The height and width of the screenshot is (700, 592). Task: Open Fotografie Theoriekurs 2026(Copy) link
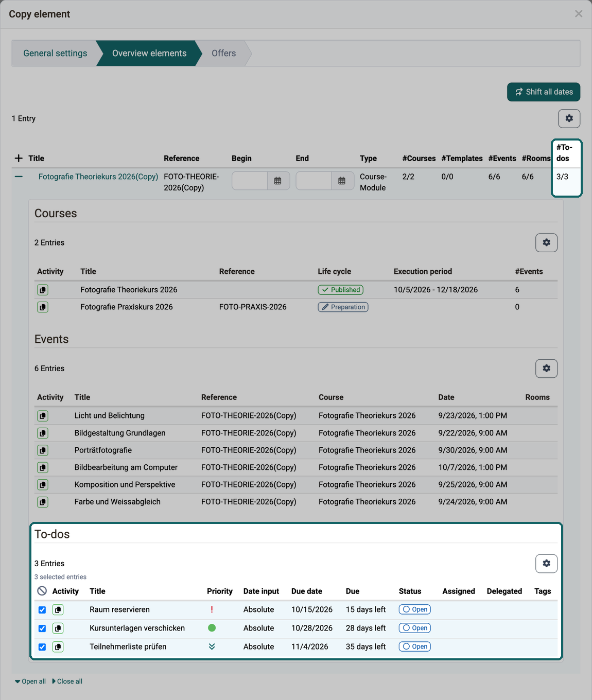(x=98, y=177)
